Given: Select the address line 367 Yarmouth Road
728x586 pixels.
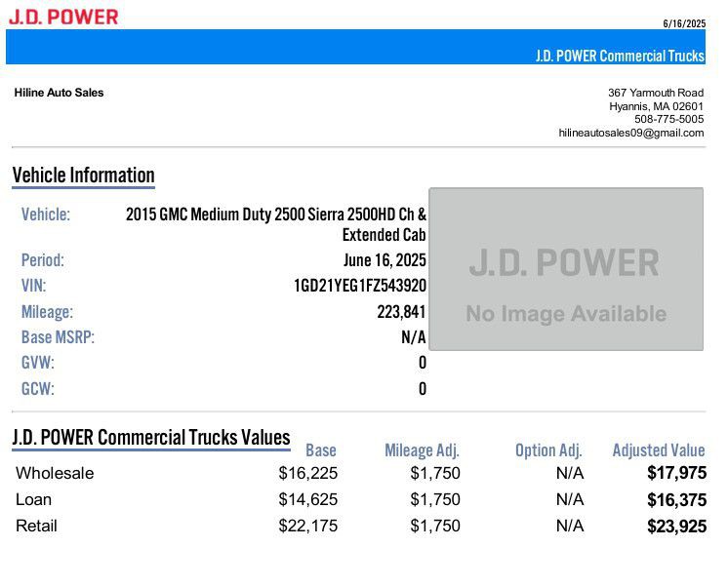Looking at the screenshot, I should pyautogui.click(x=656, y=93).
